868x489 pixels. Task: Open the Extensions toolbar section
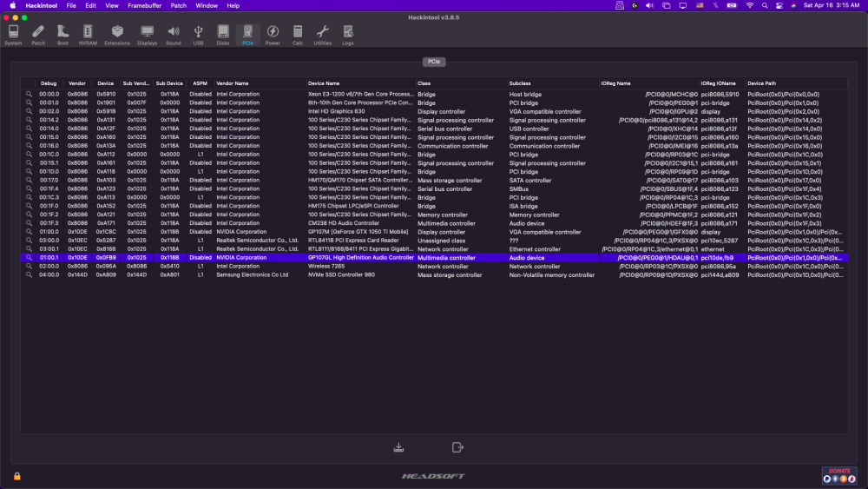point(117,35)
